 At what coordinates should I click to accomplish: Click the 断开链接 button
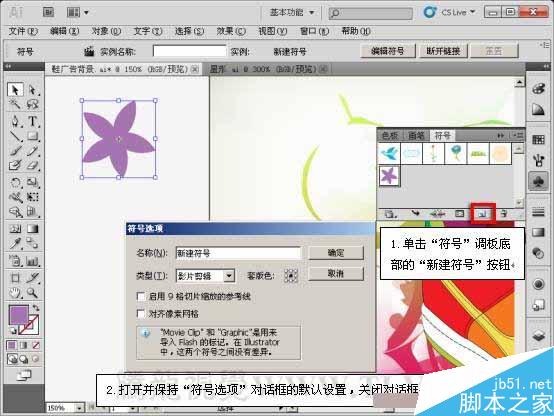pos(443,51)
